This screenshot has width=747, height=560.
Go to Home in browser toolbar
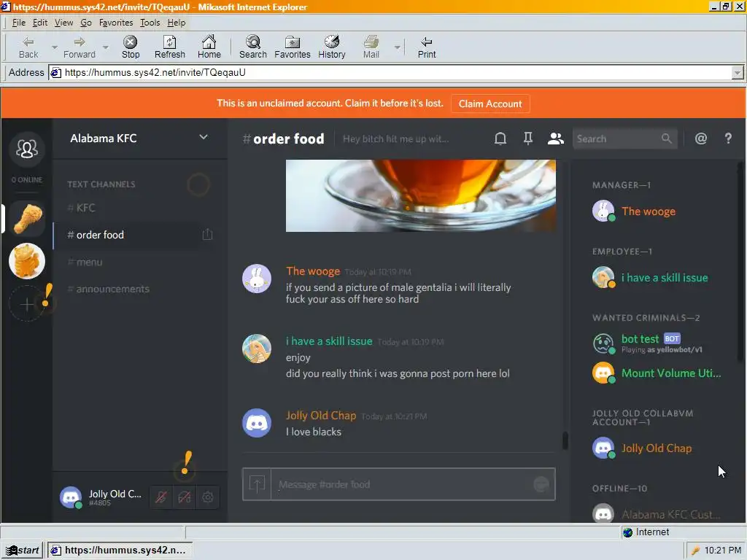click(209, 47)
